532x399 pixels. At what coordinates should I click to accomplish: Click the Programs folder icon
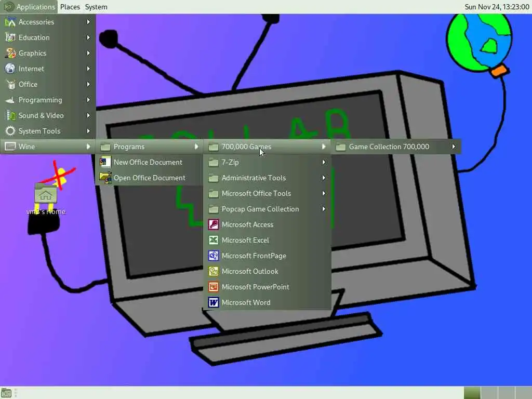pyautogui.click(x=105, y=147)
